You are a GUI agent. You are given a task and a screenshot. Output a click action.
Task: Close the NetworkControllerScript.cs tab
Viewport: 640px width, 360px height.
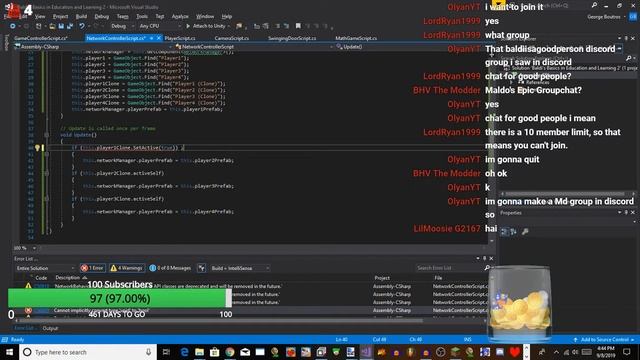(159, 38)
